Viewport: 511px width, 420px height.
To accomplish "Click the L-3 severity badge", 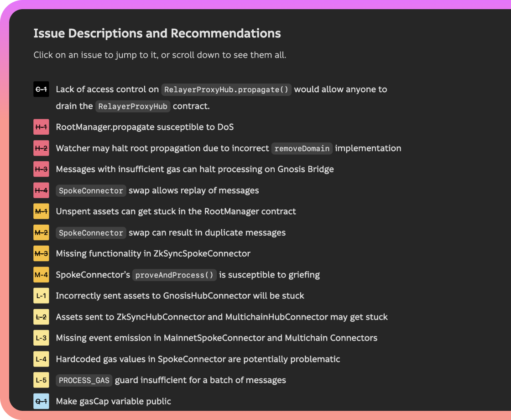I will (x=41, y=338).
